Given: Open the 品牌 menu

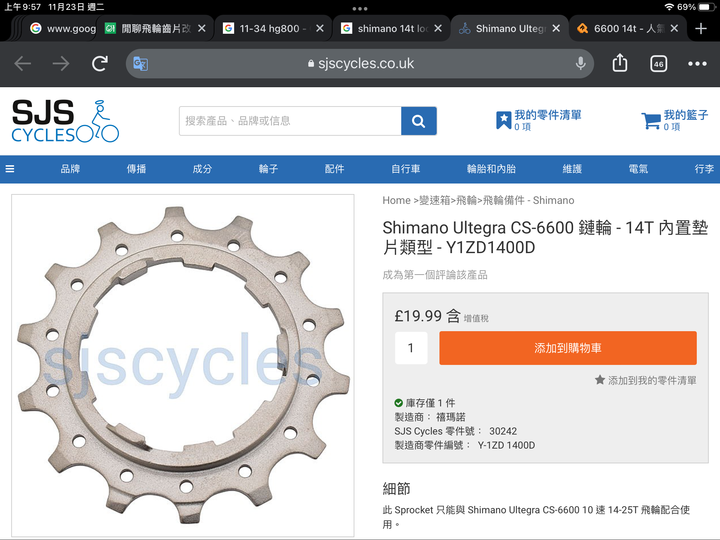Looking at the screenshot, I should click(x=70, y=169).
